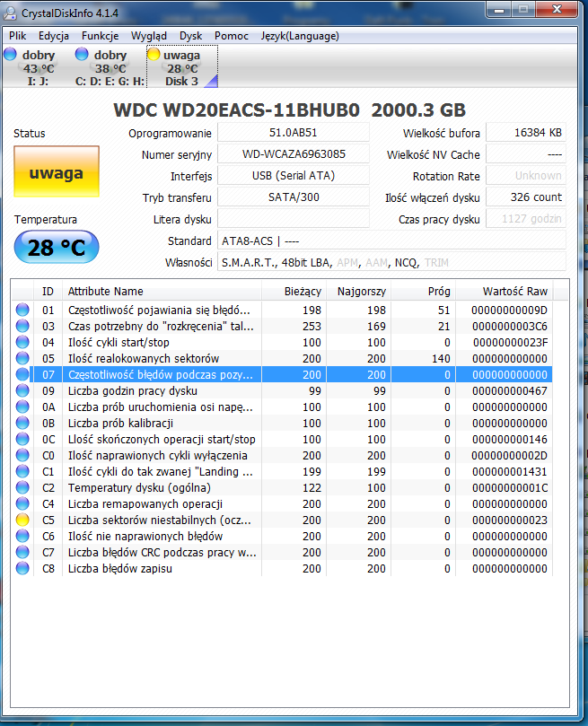Click the Wartość Raw column header
Image resolution: width=588 pixels, height=726 pixels.
pos(505,292)
